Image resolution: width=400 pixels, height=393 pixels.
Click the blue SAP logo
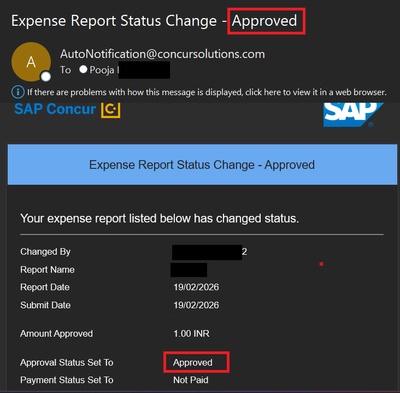tap(353, 115)
